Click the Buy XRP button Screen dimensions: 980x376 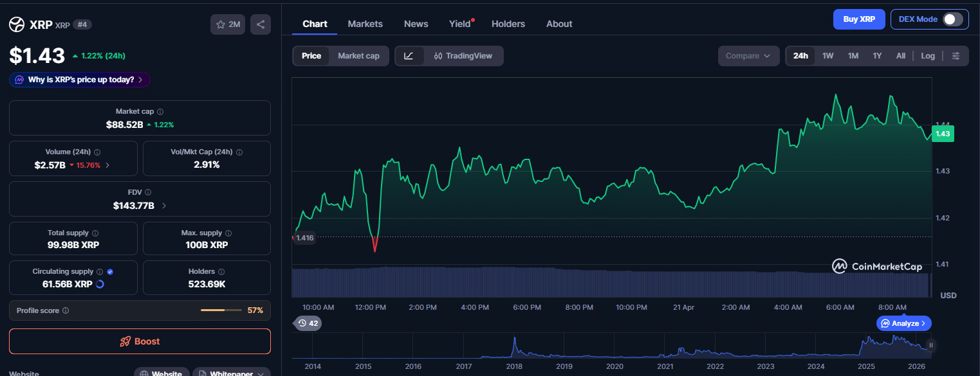(858, 19)
